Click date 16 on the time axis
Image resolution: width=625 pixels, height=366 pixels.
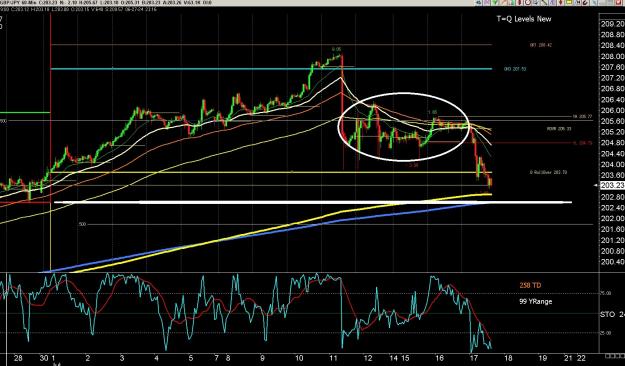pyautogui.click(x=439, y=358)
